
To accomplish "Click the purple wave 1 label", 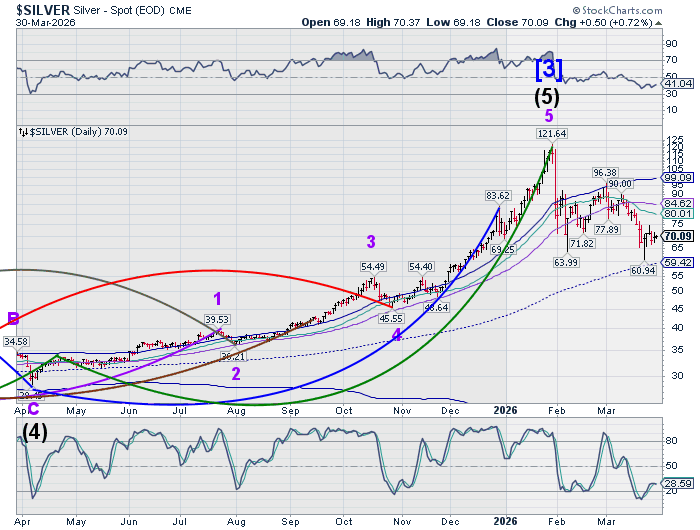I will 217,298.
